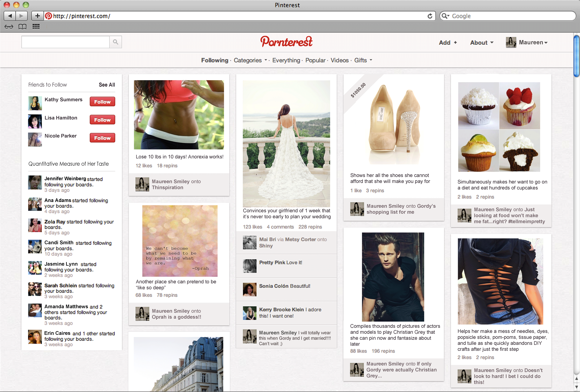Screen dimensions: 580x392
Task: Follow Lisa Hamilton
Action: 102,120
